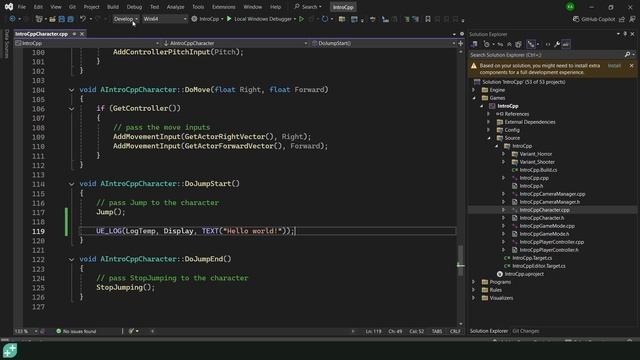Click the Save All toolbar icon
The height and width of the screenshot is (360, 640).
click(71, 19)
